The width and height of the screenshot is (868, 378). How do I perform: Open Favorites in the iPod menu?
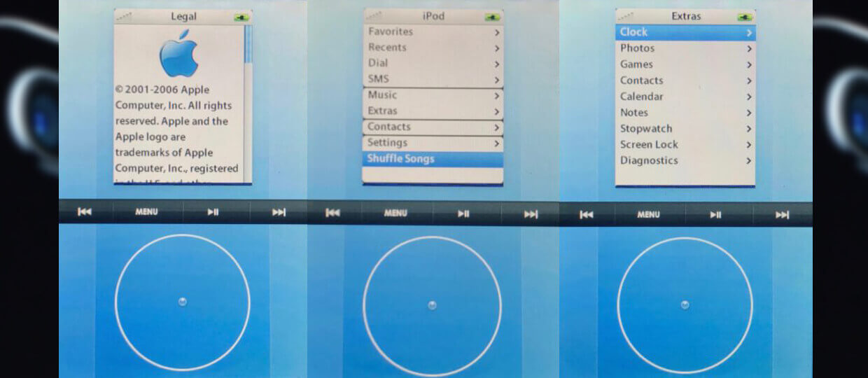click(x=433, y=32)
